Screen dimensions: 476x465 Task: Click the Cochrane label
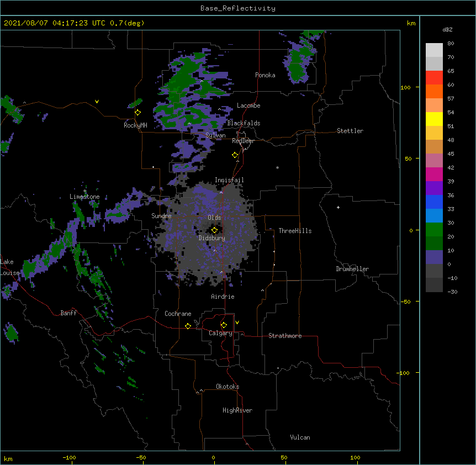[x=178, y=314]
